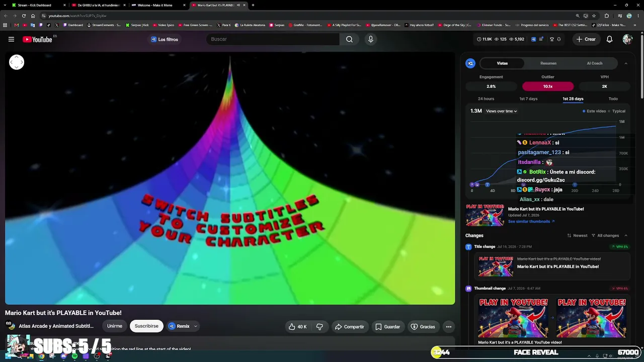The width and height of the screenshot is (644, 362).
Task: Start voice search with the microphone
Action: 371,39
